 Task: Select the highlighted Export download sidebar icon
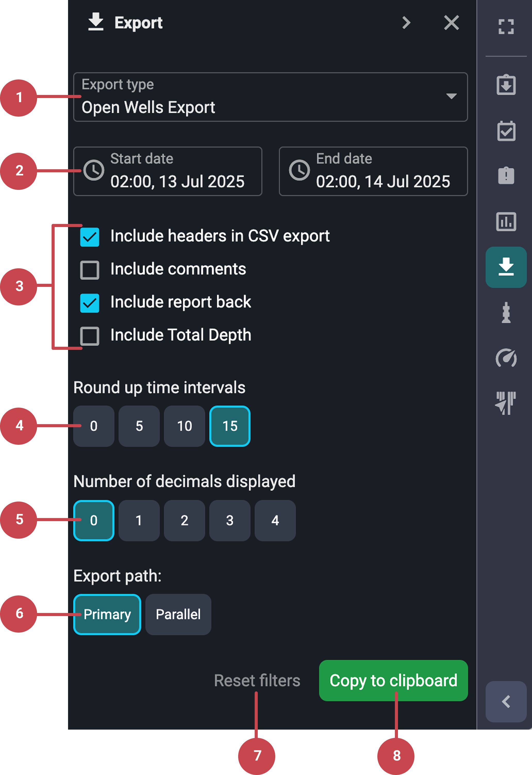pos(506,267)
